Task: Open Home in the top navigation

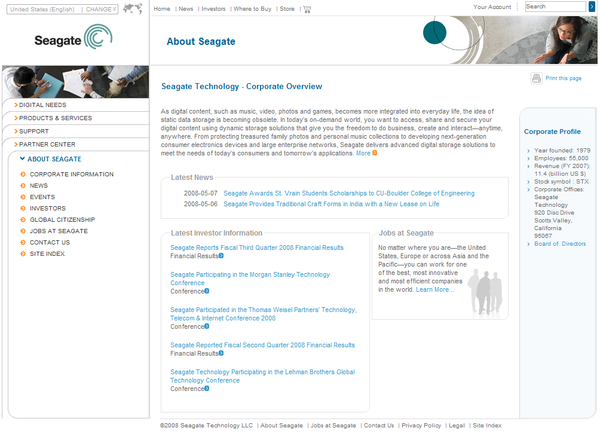Action: pos(162,9)
